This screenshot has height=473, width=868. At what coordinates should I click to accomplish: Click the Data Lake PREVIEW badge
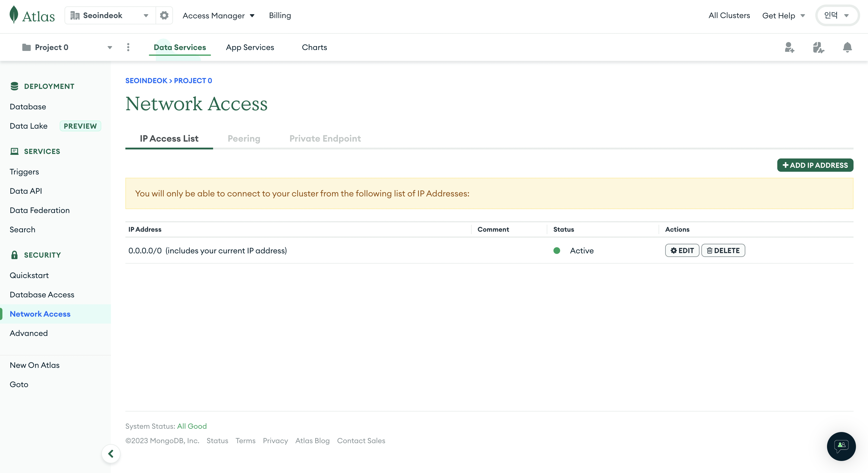(80, 126)
